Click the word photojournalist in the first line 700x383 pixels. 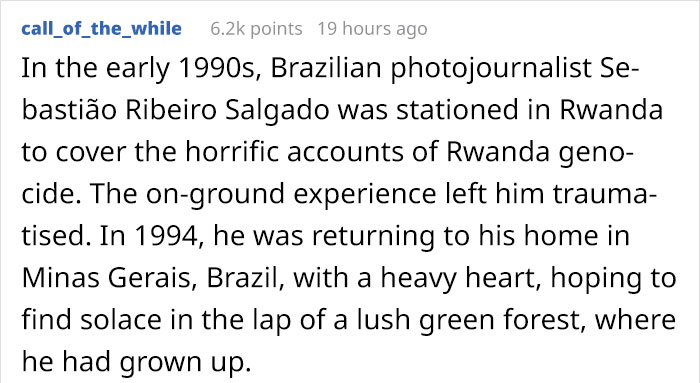pyautogui.click(x=491, y=69)
